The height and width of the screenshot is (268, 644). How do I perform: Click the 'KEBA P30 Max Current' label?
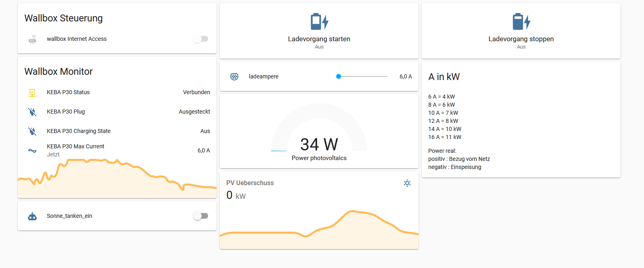pos(76,147)
